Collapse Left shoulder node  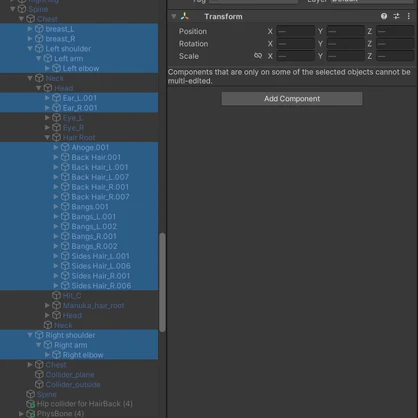30,49
